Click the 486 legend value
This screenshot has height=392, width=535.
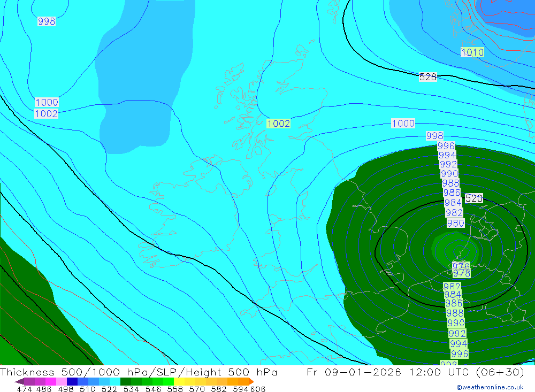pos(44,389)
